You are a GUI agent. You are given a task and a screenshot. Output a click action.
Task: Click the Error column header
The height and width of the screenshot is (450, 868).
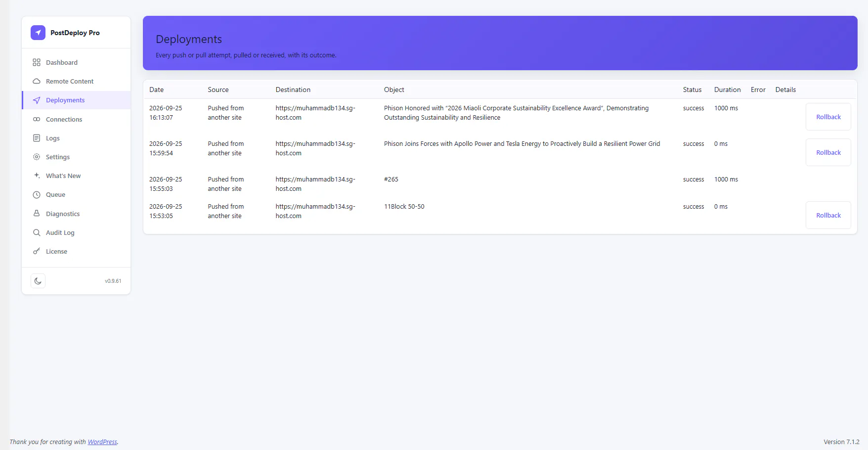[x=758, y=90]
